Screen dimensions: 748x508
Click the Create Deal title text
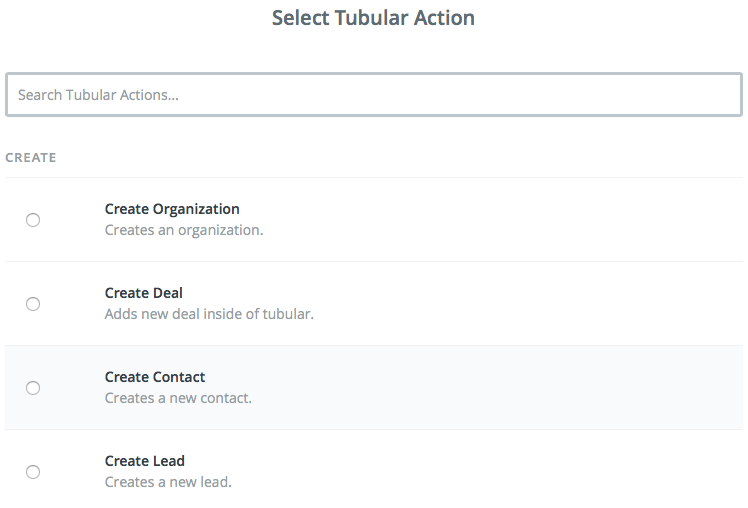(144, 293)
